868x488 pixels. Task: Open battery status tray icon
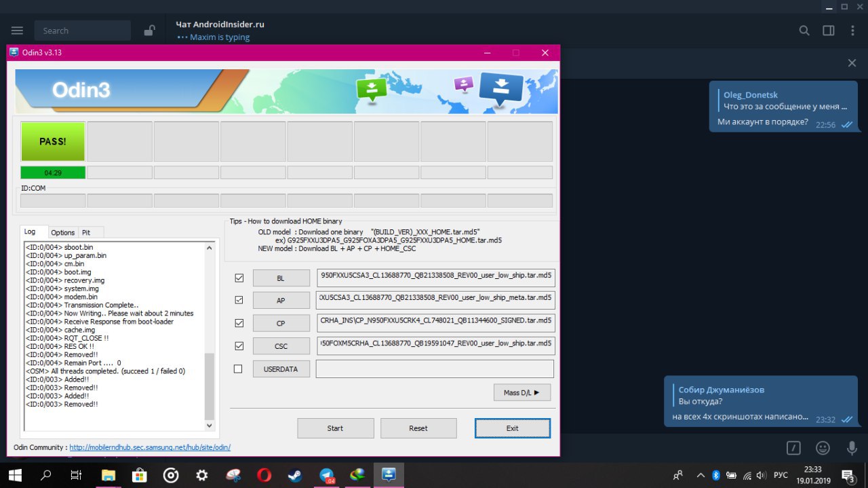point(731,475)
